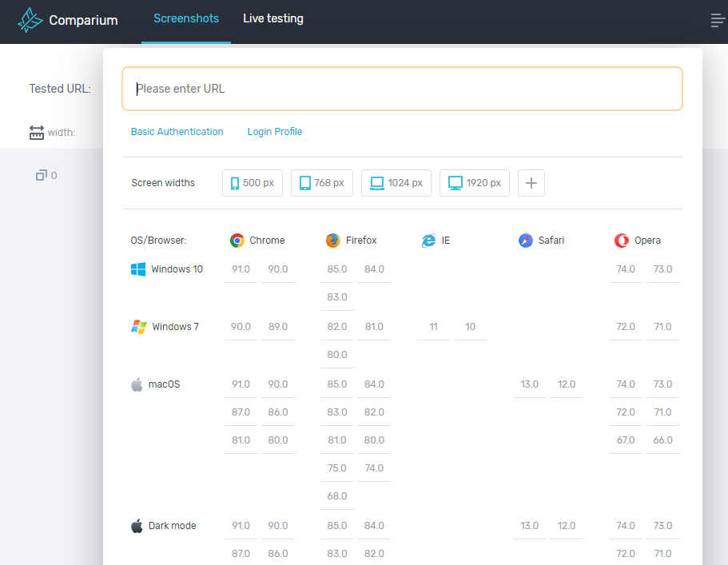
Task: Select the Safari browser column icon
Action: click(x=526, y=241)
